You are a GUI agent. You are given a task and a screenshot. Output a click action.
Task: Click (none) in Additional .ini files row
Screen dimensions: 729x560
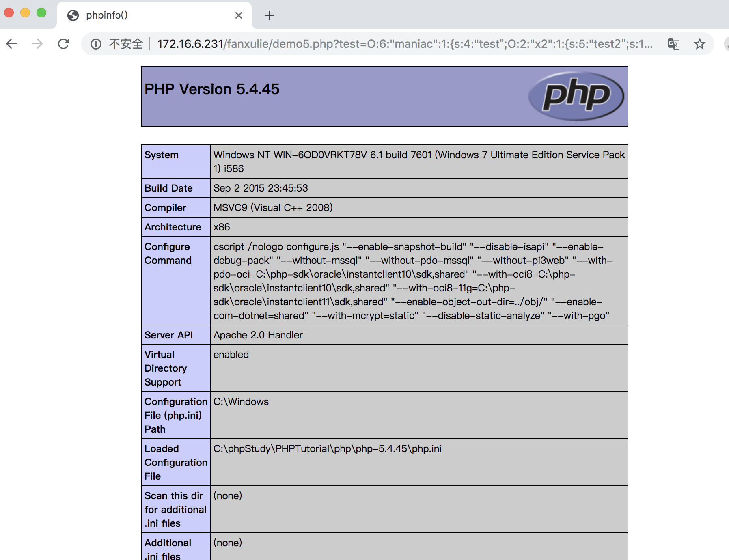pos(228,543)
